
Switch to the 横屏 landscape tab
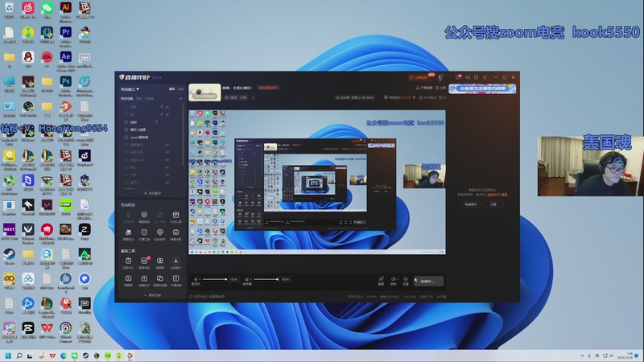(171, 89)
